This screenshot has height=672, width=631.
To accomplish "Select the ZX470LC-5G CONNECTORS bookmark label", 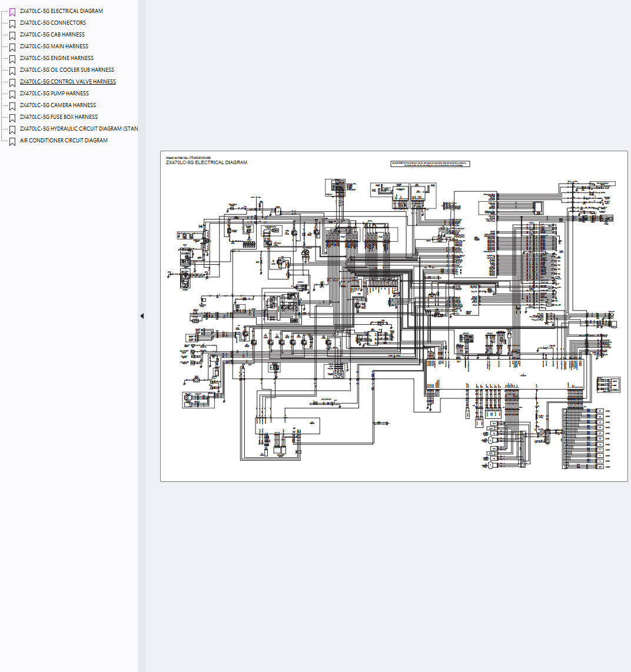I will coord(52,23).
